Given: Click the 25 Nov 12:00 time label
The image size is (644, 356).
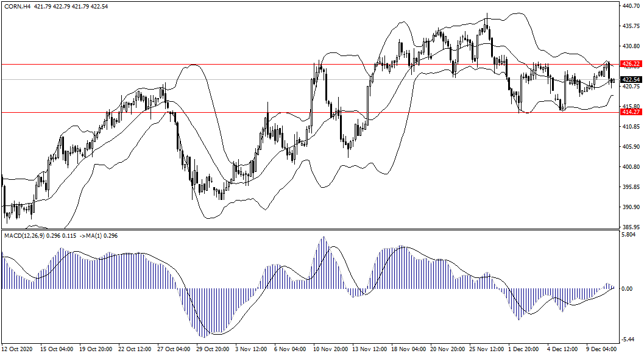Looking at the screenshot, I should pos(487,349).
